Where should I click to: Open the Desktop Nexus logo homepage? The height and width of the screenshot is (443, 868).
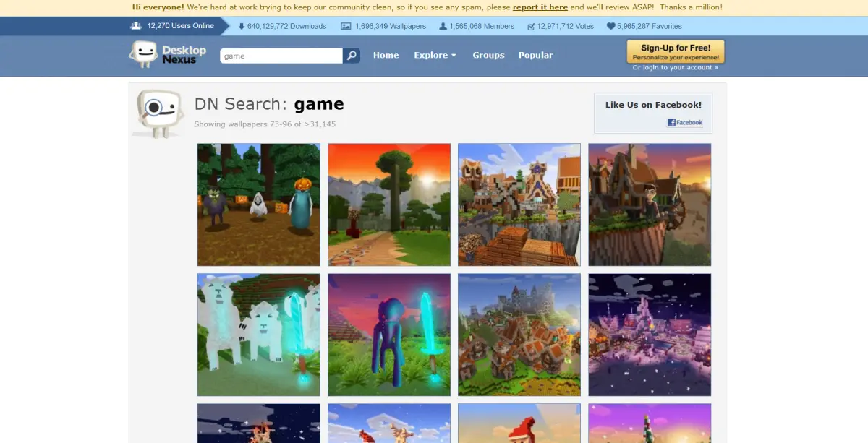click(x=168, y=55)
